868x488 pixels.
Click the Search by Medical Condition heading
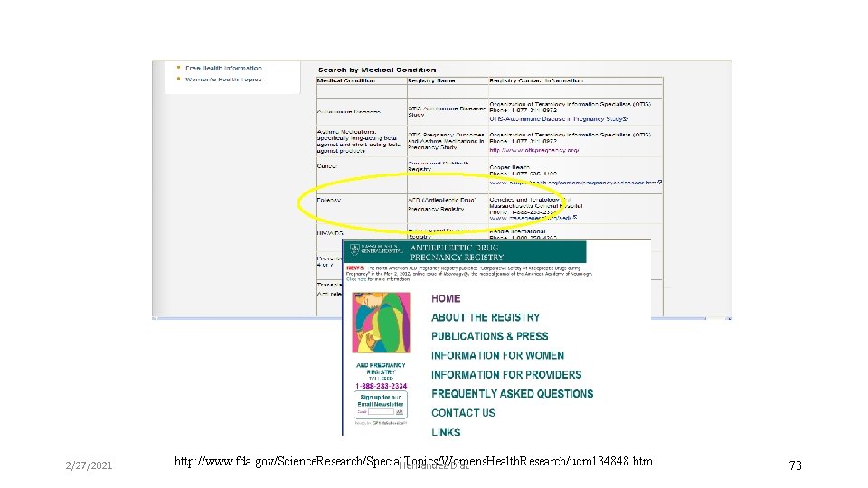pyautogui.click(x=377, y=70)
